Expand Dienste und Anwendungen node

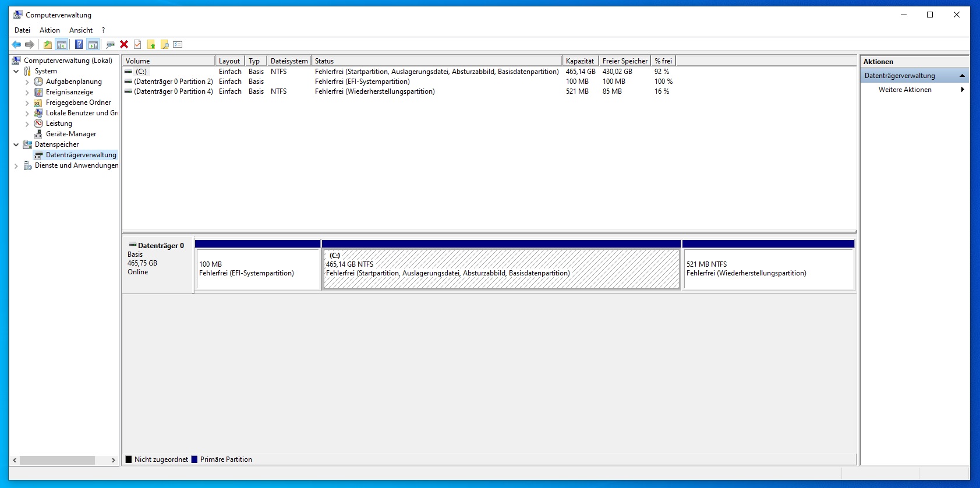pos(16,165)
